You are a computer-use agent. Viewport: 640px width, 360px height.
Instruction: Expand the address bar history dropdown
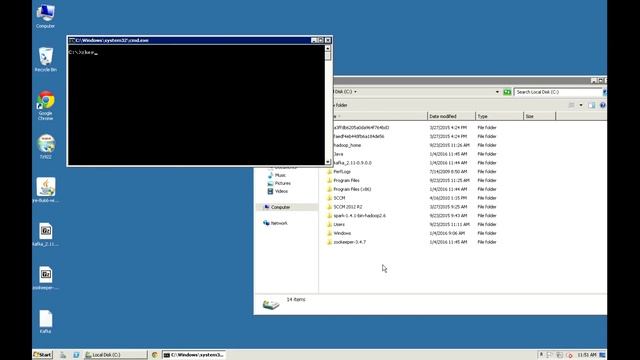click(x=497, y=92)
